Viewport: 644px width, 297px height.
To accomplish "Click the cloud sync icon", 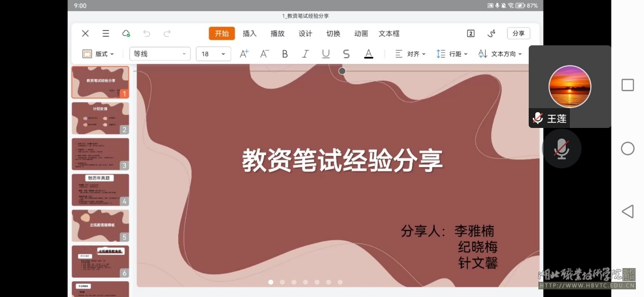I will tap(126, 34).
